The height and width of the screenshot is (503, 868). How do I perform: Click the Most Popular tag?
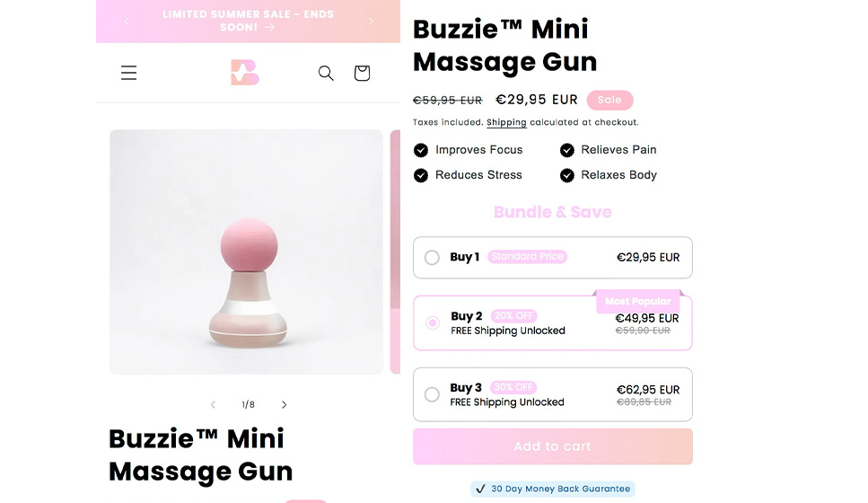click(x=637, y=301)
